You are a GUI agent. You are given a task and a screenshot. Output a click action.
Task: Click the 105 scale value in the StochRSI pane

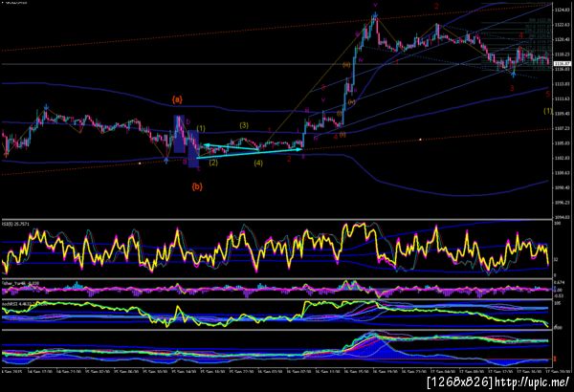pyautogui.click(x=558, y=303)
